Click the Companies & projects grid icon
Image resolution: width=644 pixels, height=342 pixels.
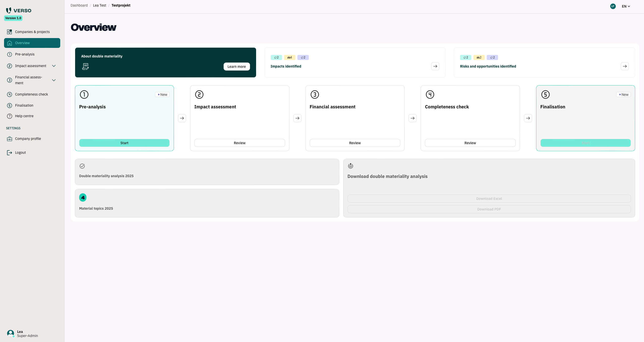(x=10, y=32)
